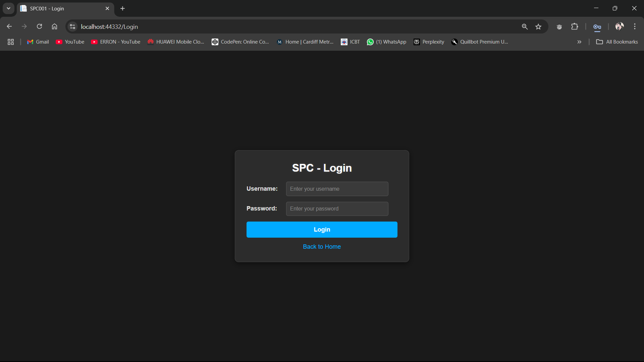
Task: Open the Chrome three-dot menu
Action: (635, 26)
